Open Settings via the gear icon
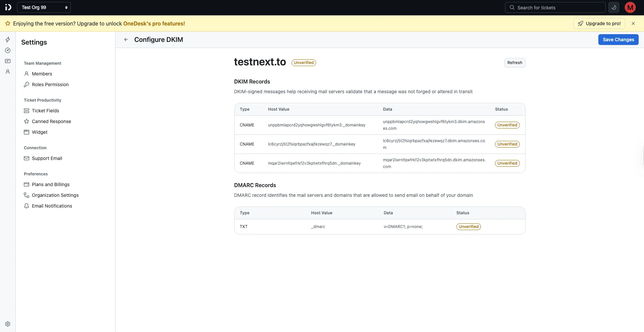 pyautogui.click(x=7, y=324)
